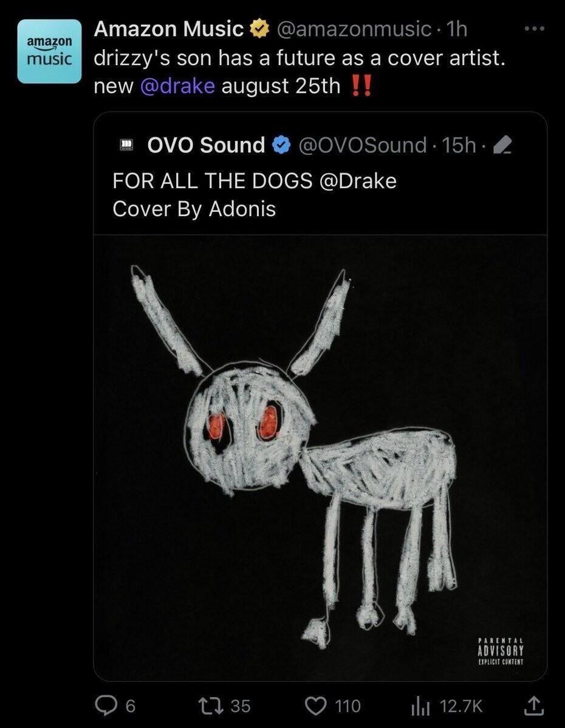Open the OVO Sound display name

[206, 145]
